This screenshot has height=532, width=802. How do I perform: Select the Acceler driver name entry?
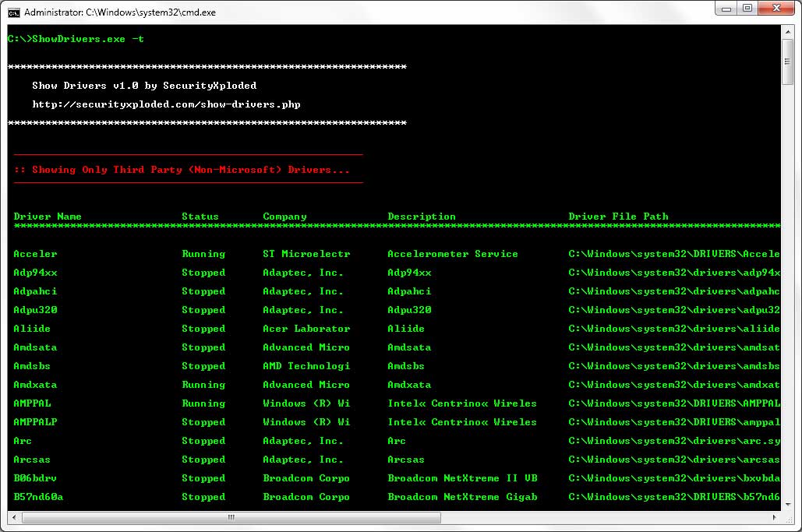tap(35, 254)
